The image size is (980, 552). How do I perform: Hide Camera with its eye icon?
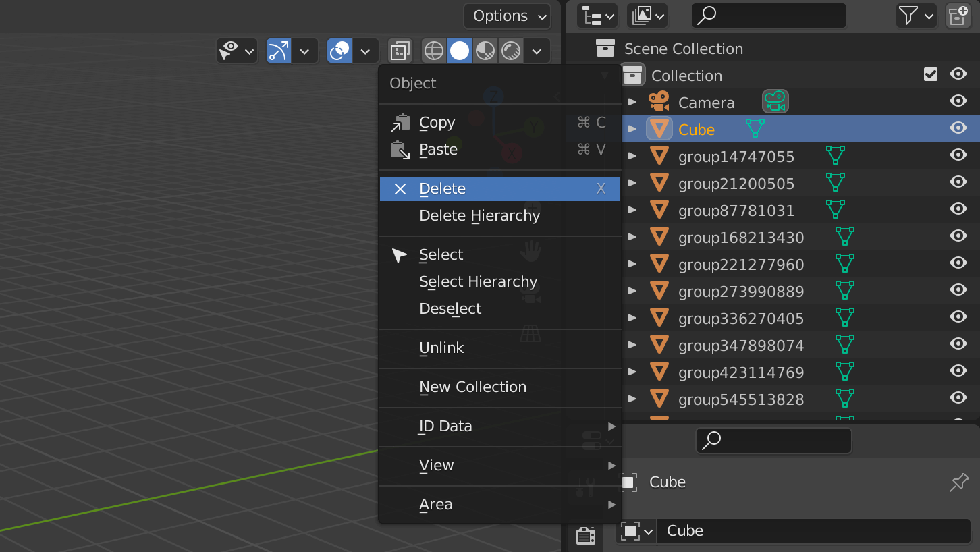coord(958,101)
